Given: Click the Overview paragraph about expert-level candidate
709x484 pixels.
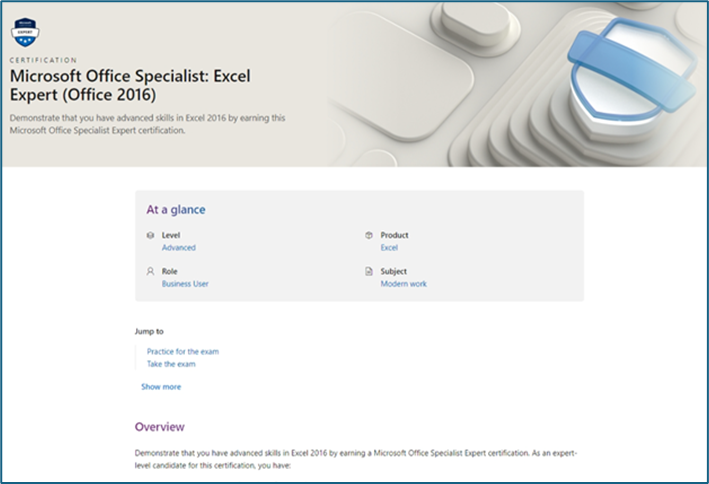Looking at the screenshot, I should (x=356, y=459).
